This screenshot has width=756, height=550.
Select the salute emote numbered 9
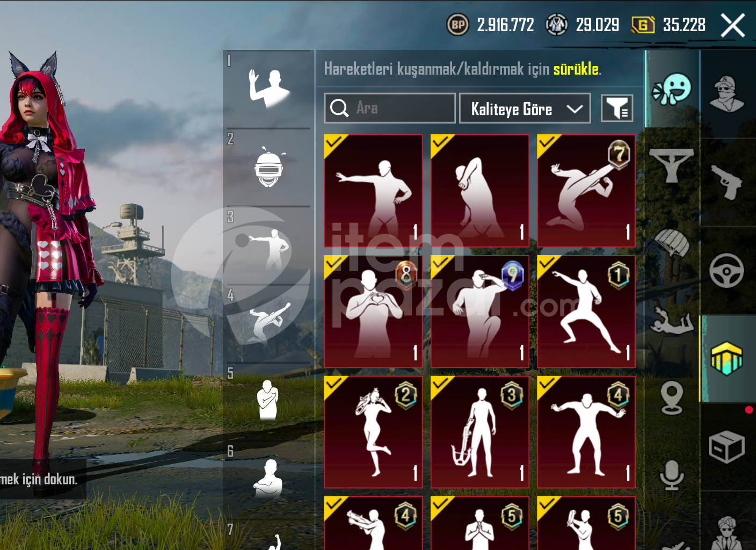(x=479, y=312)
